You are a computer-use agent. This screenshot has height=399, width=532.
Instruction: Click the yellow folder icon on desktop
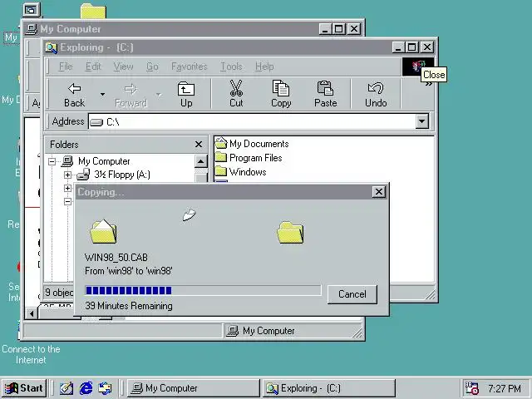[93, 11]
